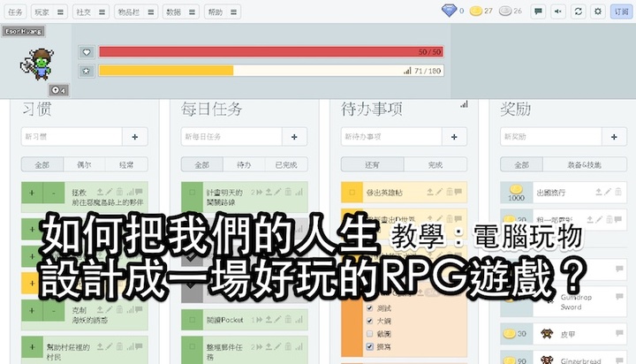Image resolution: width=636 pixels, height=364 pixels.
Task: Open the 帮助 dropdown menu
Action: pos(222,11)
